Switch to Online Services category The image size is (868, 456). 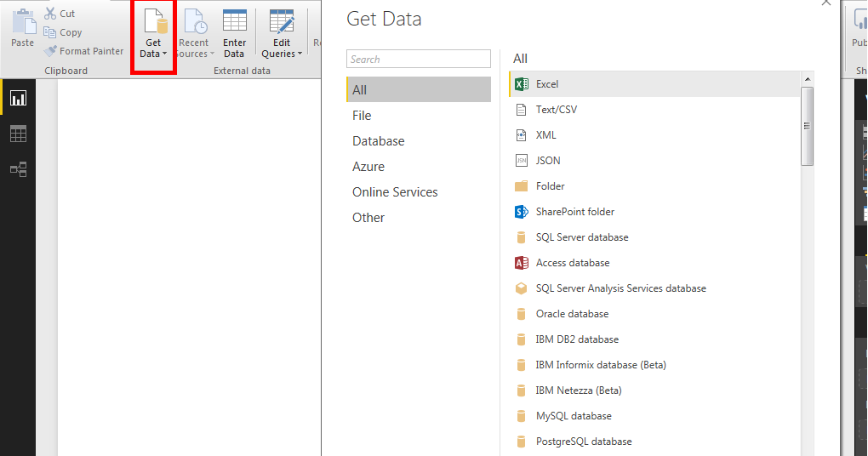click(395, 192)
